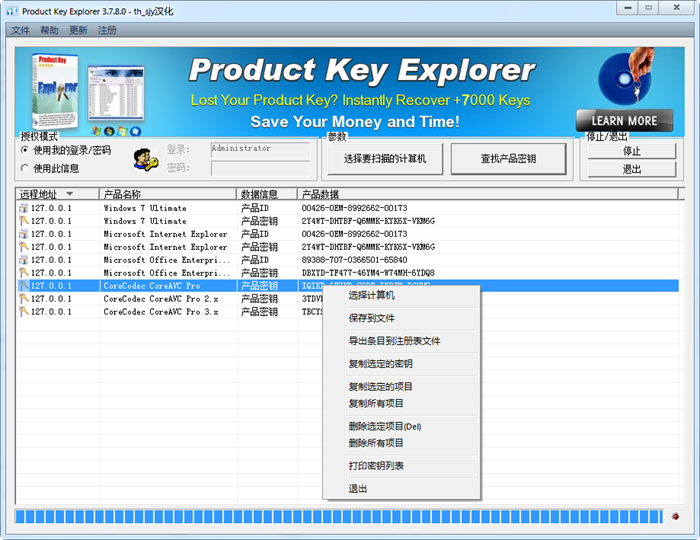This screenshot has width=700, height=540.
Task: Choose 选择计算机 in context menu
Action: point(401,295)
